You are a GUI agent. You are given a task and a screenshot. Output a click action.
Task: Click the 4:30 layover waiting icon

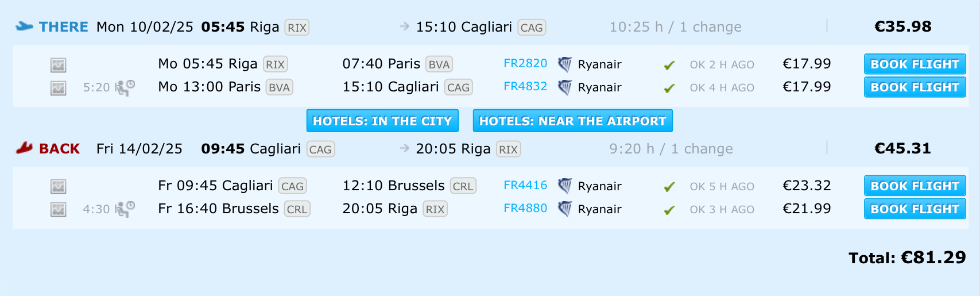tap(125, 209)
